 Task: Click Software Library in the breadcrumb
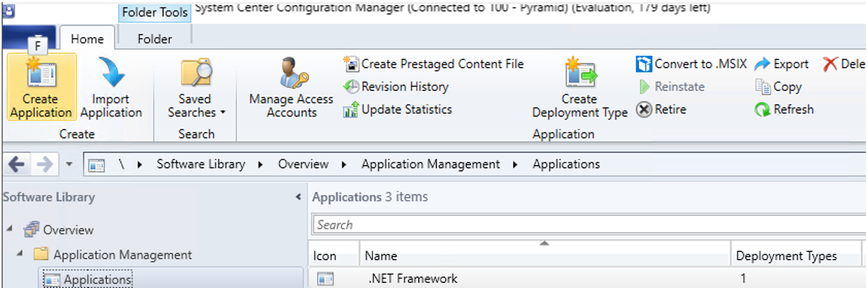pyautogui.click(x=201, y=164)
